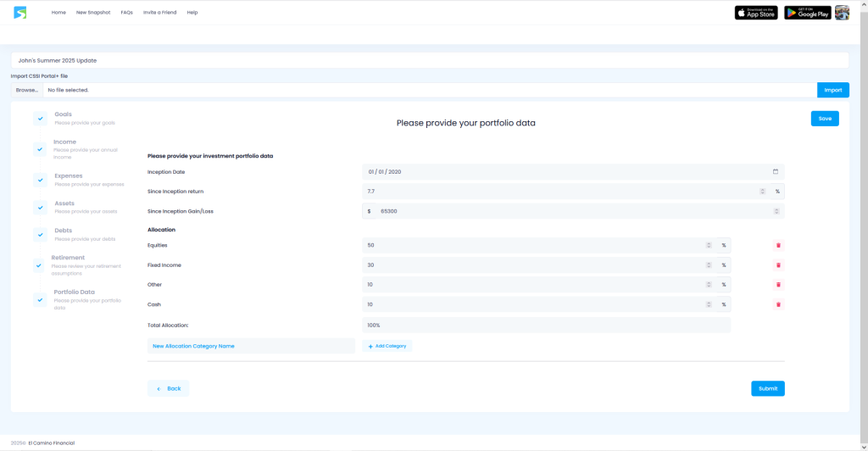Delete the Equities allocation row
868x451 pixels.
[x=778, y=246]
